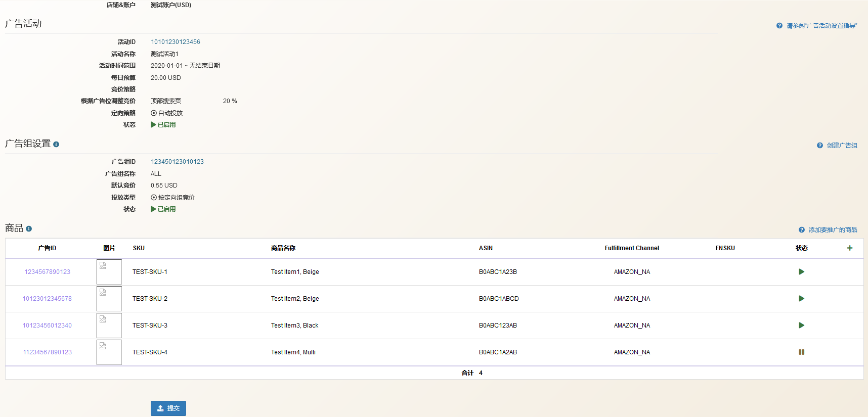Click the paused status icon for TEST-SKU-4

coord(801,352)
